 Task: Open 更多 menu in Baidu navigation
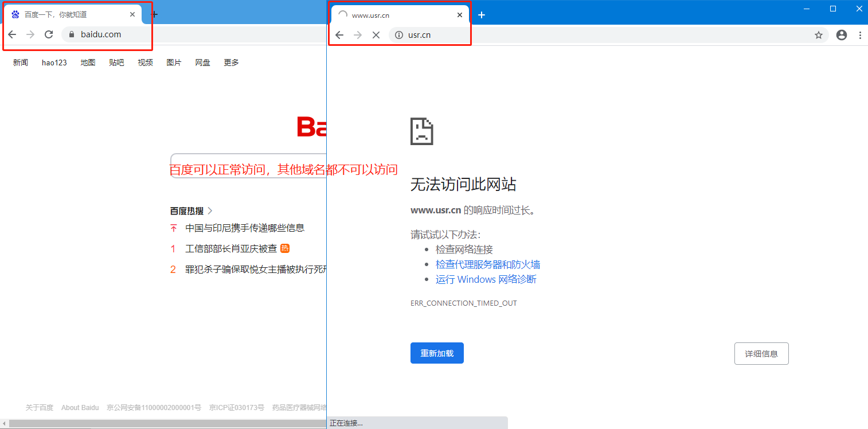pos(231,63)
